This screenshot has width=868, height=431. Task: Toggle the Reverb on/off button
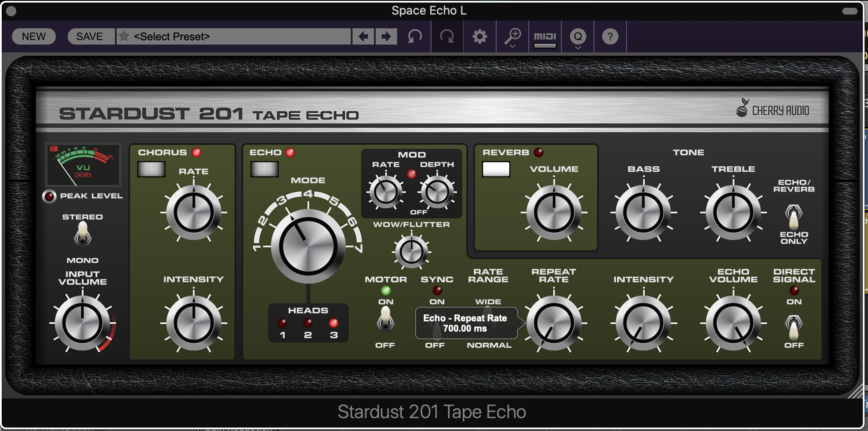496,169
